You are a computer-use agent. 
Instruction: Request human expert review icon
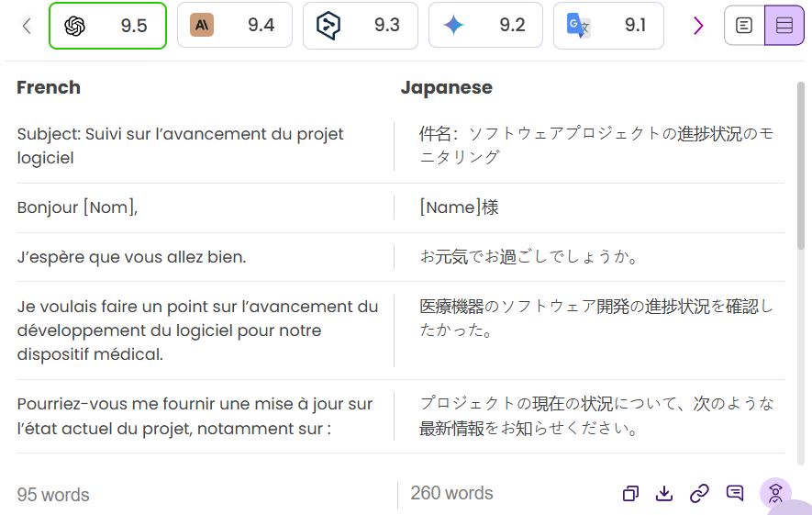click(775, 494)
